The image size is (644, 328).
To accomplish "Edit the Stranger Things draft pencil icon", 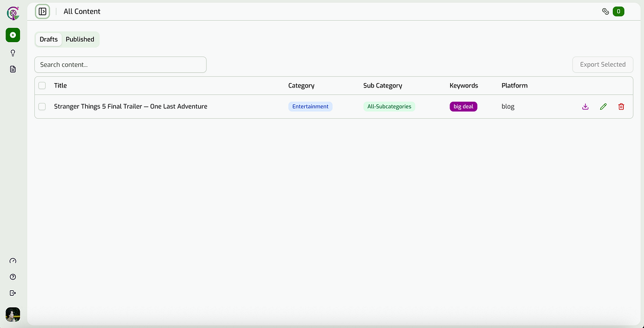I will tap(603, 107).
